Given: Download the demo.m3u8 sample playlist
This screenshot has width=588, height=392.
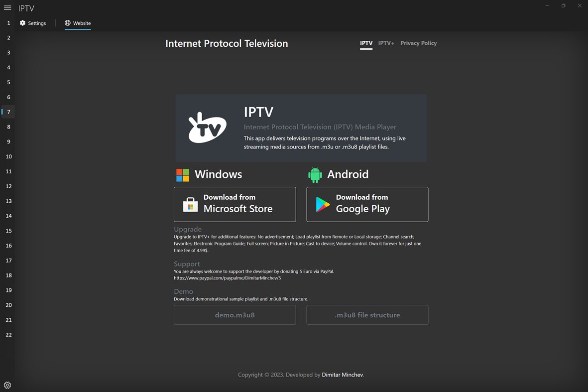Looking at the screenshot, I should (235, 314).
